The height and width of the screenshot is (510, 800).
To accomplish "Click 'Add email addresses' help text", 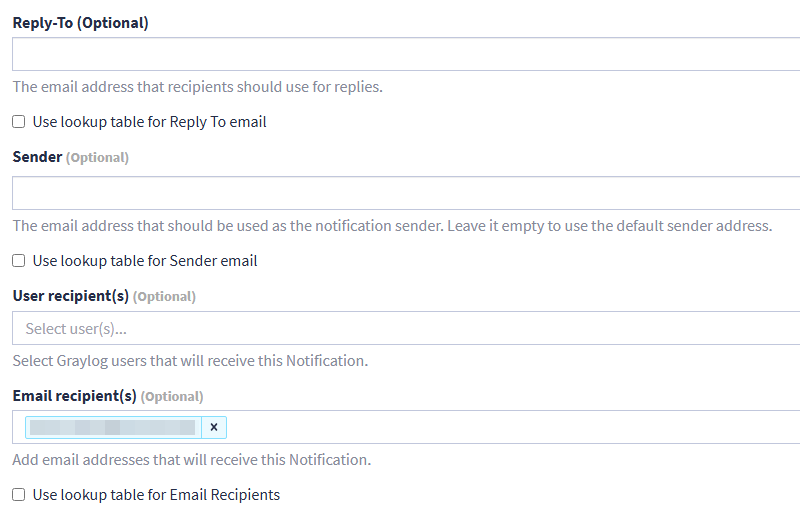I will point(191,460).
